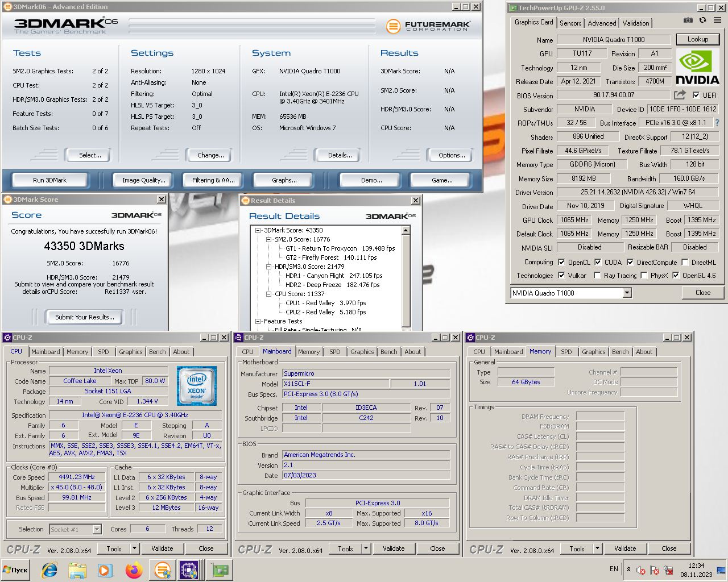Switch to GPU-Z taskbar icon
Image resolution: width=728 pixels, height=582 pixels.
(219, 570)
